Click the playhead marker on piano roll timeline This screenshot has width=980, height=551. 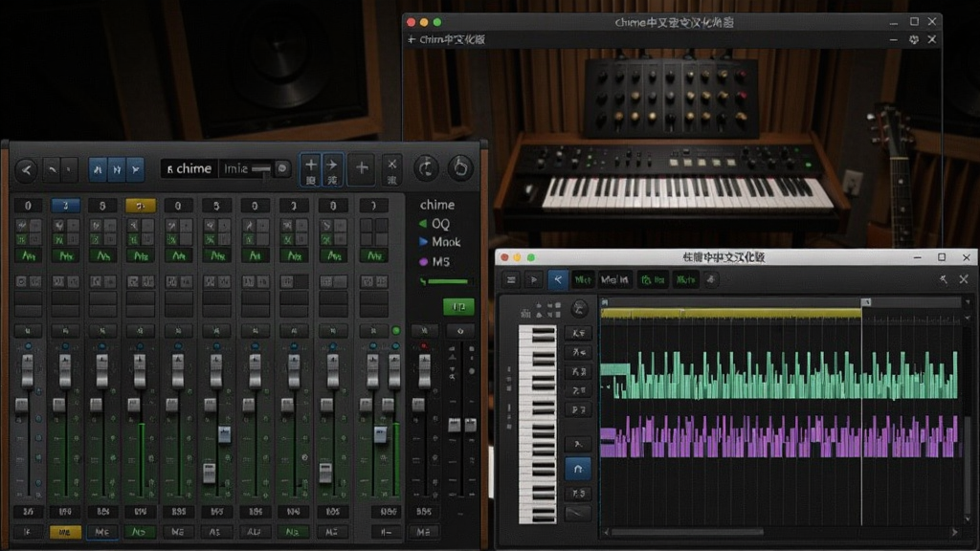coord(865,302)
